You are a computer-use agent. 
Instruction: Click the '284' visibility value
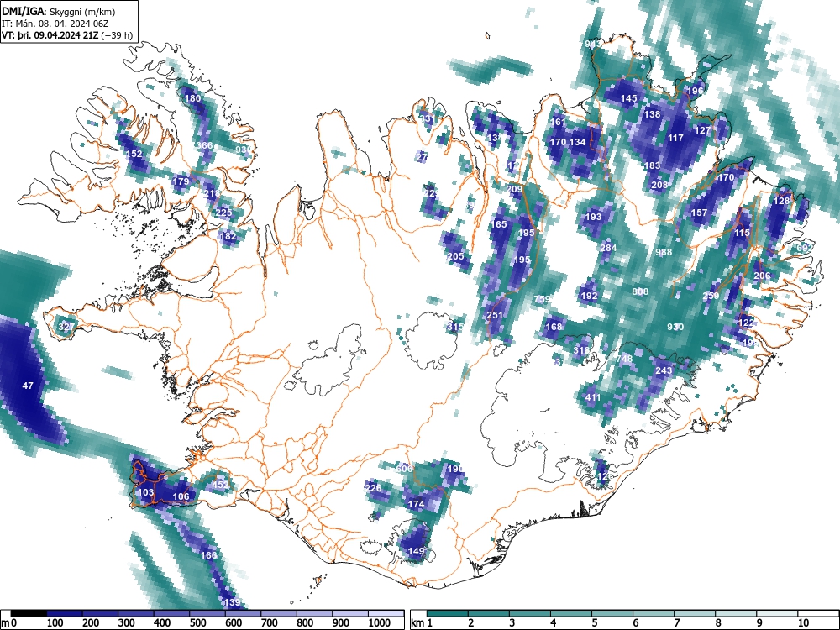608,248
